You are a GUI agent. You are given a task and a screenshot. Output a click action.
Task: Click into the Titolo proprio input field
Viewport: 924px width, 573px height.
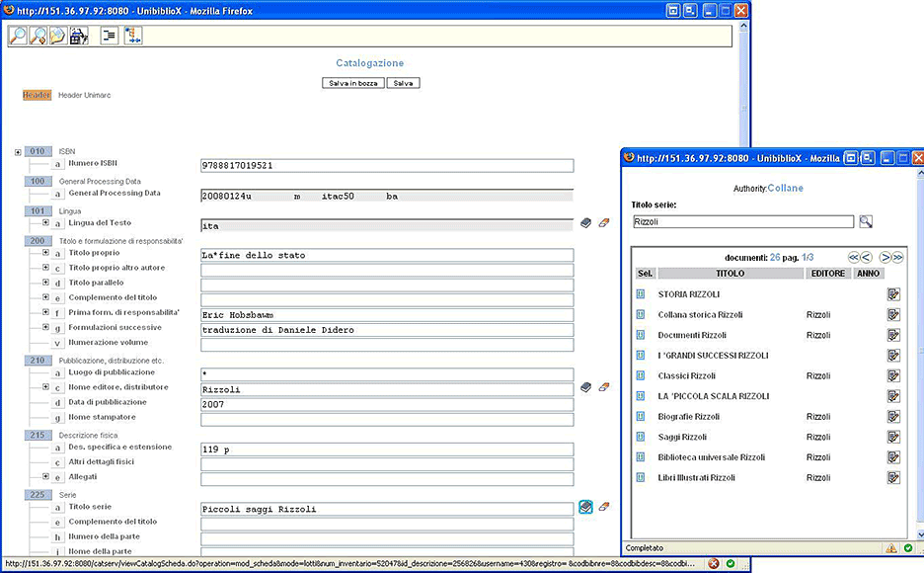click(387, 255)
